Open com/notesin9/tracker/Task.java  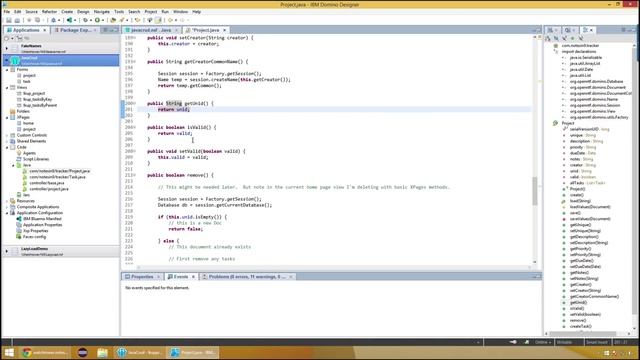pyautogui.click(x=57, y=177)
